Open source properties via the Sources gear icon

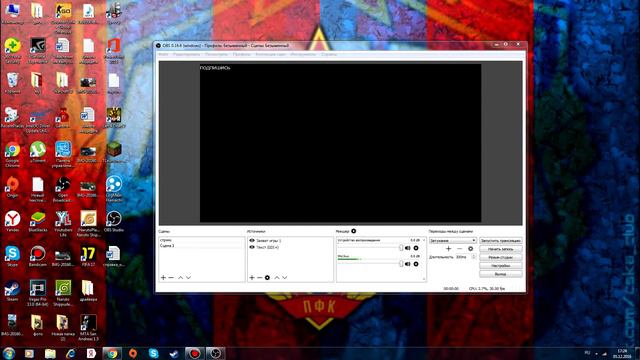[x=267, y=278]
